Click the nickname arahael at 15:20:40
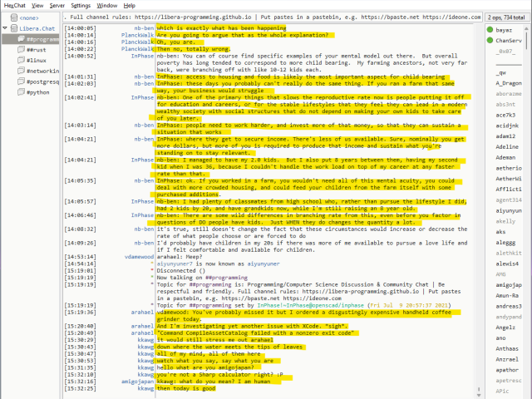532x399 pixels. [141, 327]
